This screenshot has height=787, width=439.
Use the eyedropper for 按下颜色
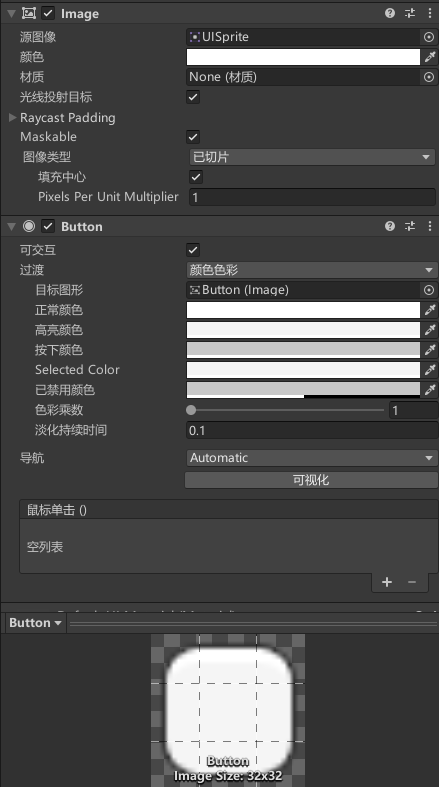tap(429, 350)
